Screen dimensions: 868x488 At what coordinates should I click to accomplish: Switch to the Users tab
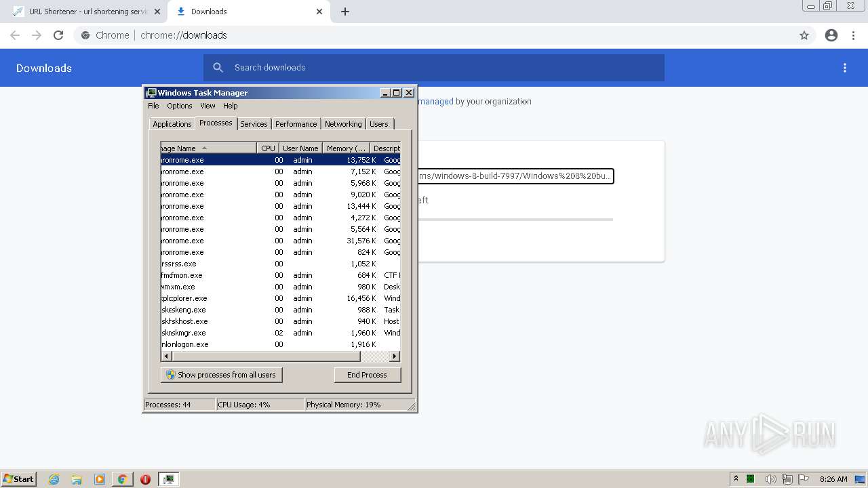pyautogui.click(x=379, y=124)
